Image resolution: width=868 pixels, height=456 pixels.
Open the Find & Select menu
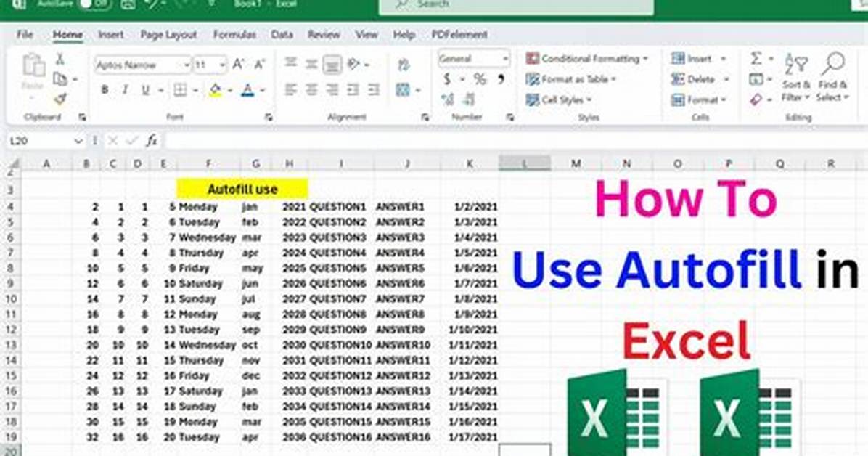(x=832, y=78)
